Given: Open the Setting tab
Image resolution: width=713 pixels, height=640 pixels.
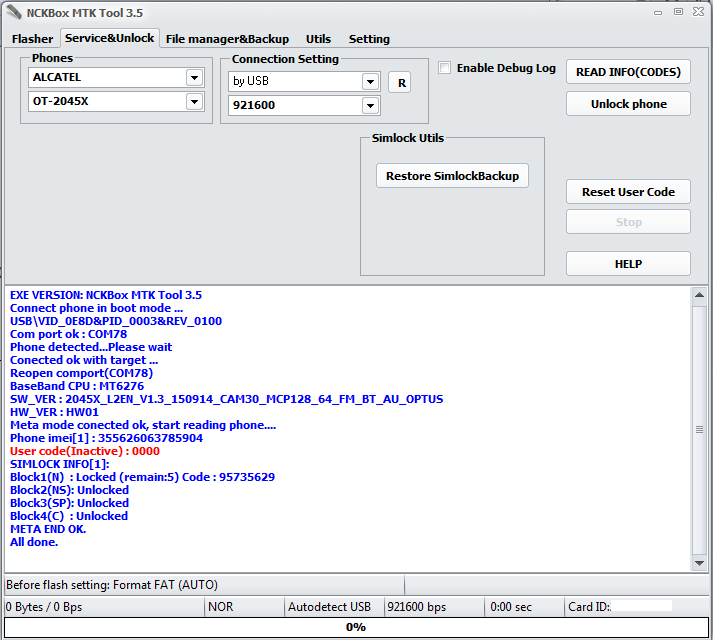Looking at the screenshot, I should [x=369, y=39].
